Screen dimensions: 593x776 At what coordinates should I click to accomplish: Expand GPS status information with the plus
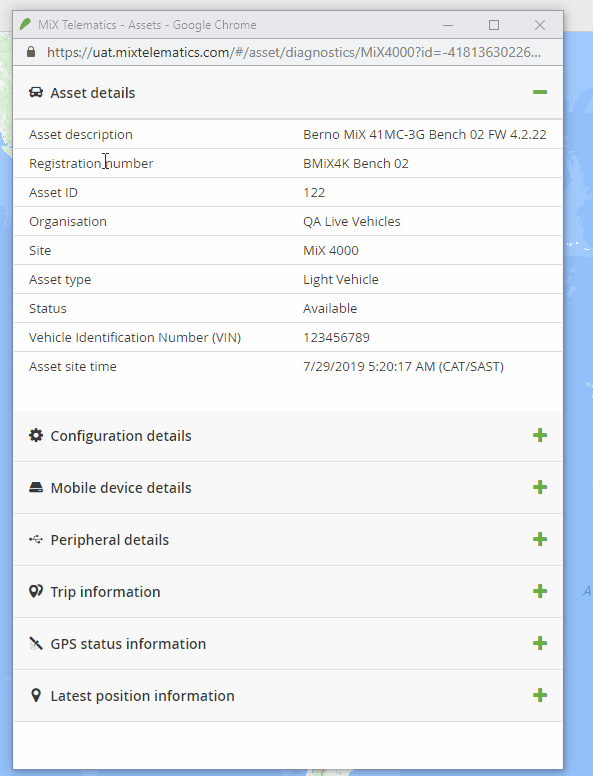click(x=540, y=643)
